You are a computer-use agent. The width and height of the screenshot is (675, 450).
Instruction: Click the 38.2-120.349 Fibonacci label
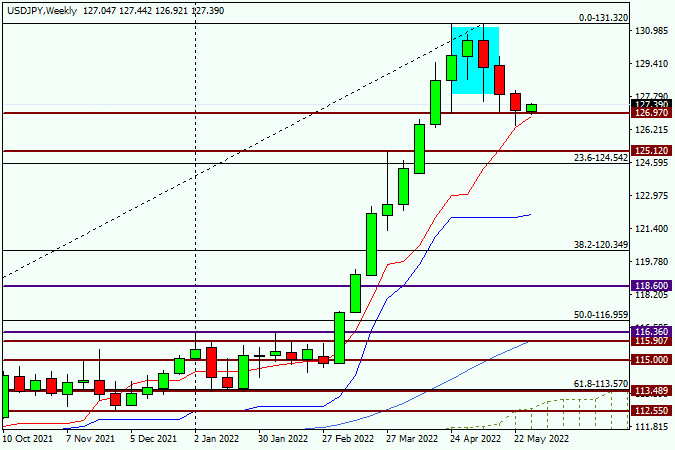click(601, 245)
